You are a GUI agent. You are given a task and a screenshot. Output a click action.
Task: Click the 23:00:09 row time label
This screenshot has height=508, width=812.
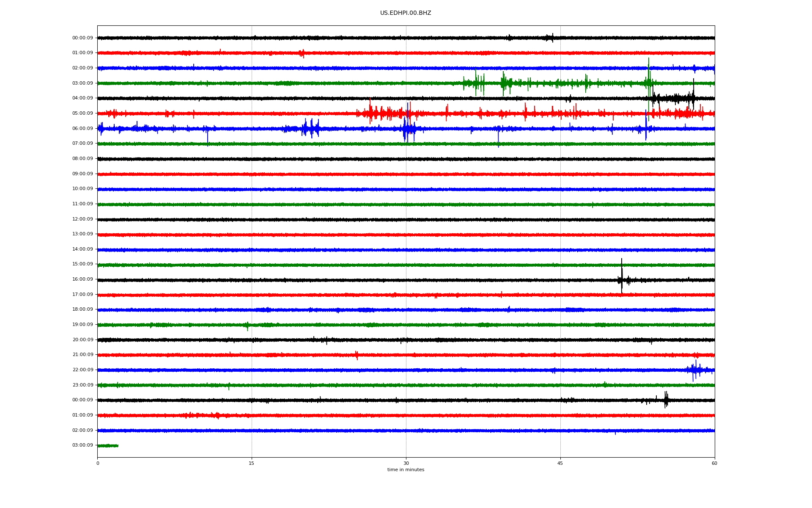(82, 385)
